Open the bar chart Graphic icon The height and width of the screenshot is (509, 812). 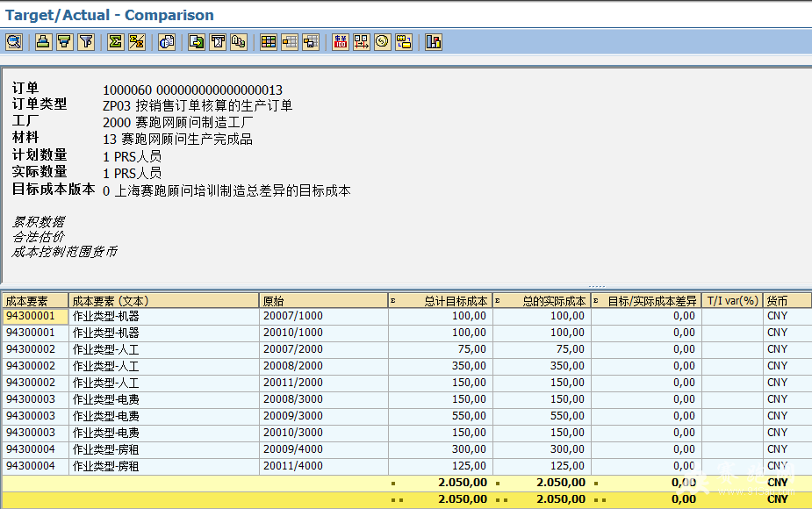coord(433,42)
